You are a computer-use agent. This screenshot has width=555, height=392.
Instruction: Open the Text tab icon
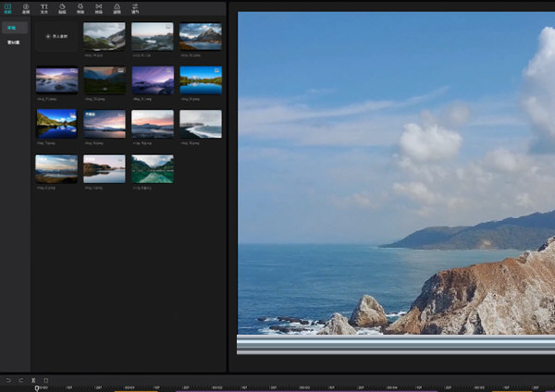pyautogui.click(x=44, y=8)
